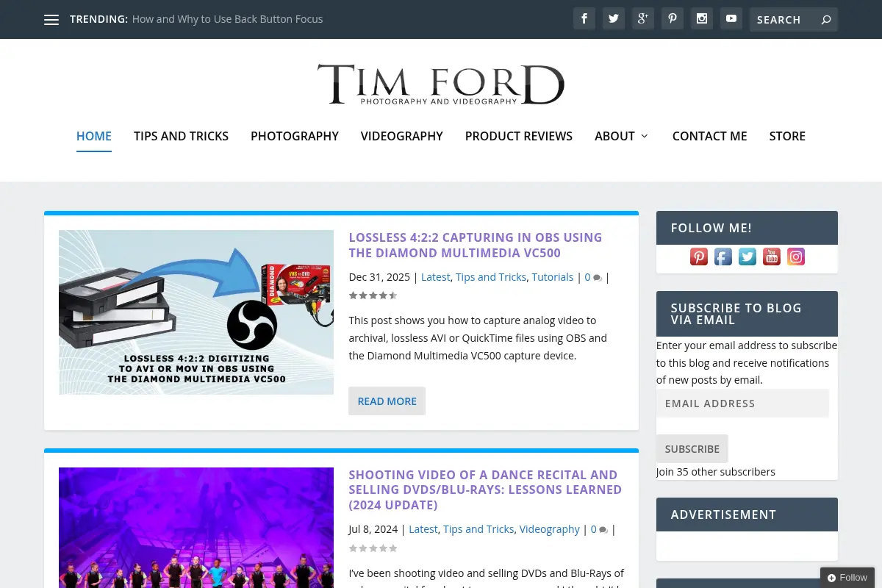Open Pinterest icon in top bar
882x588 pixels.
click(x=673, y=19)
